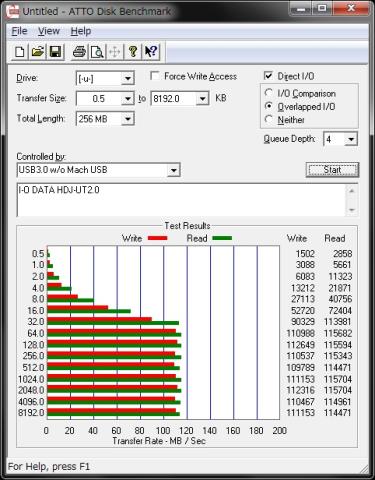Maximize the ATTO Disk Benchmark window
The width and height of the screenshot is (375, 480).
pyautogui.click(x=322, y=8)
